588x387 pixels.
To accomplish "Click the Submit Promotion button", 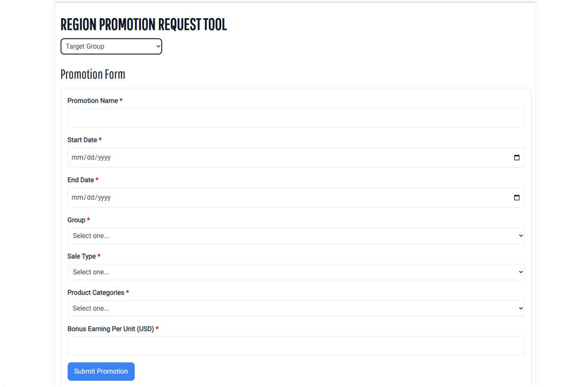I will pos(101,371).
